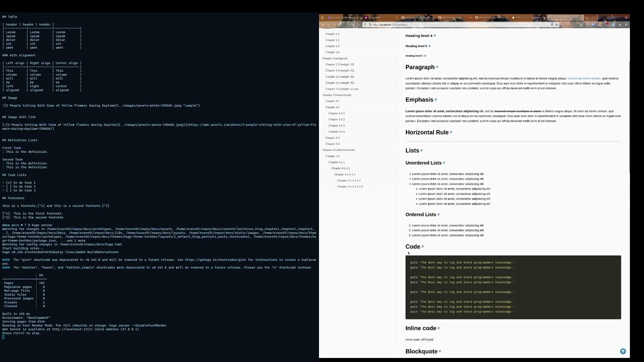Open Chapter 3-3 in the sidebar
This screenshot has width=644, height=362.
click(x=332, y=138)
